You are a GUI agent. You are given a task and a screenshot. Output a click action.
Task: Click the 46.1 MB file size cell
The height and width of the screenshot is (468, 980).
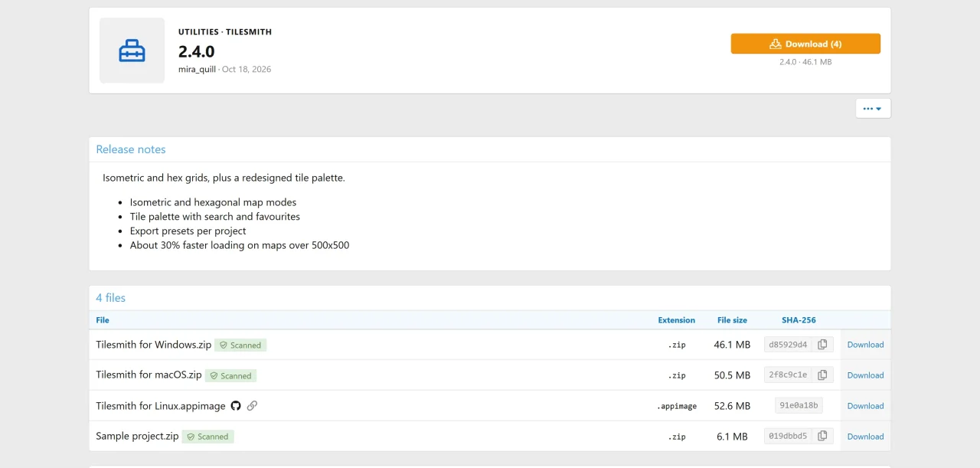(x=732, y=345)
